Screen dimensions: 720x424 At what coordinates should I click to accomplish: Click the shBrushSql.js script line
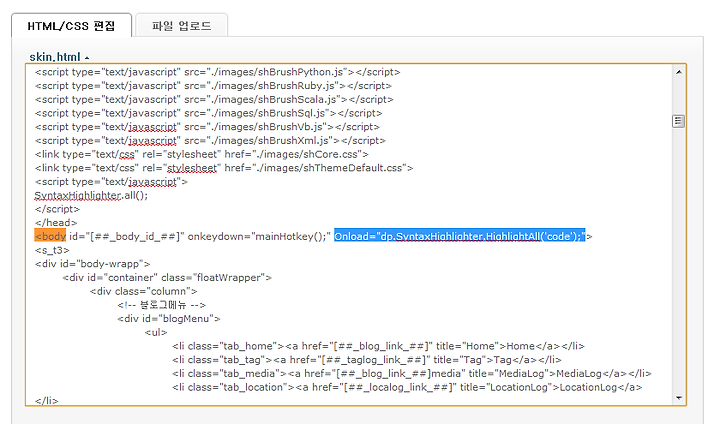[x=208, y=113]
